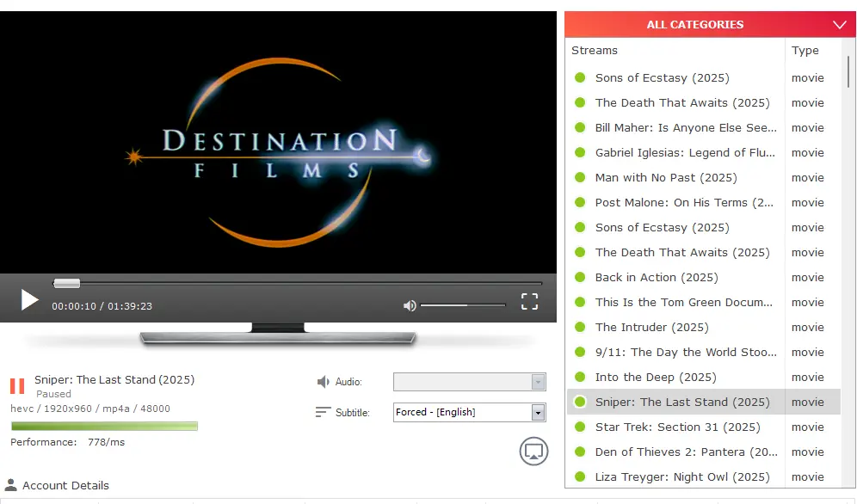Viewport: 857px width, 504px height.
Task: Play the paused video
Action: click(29, 300)
